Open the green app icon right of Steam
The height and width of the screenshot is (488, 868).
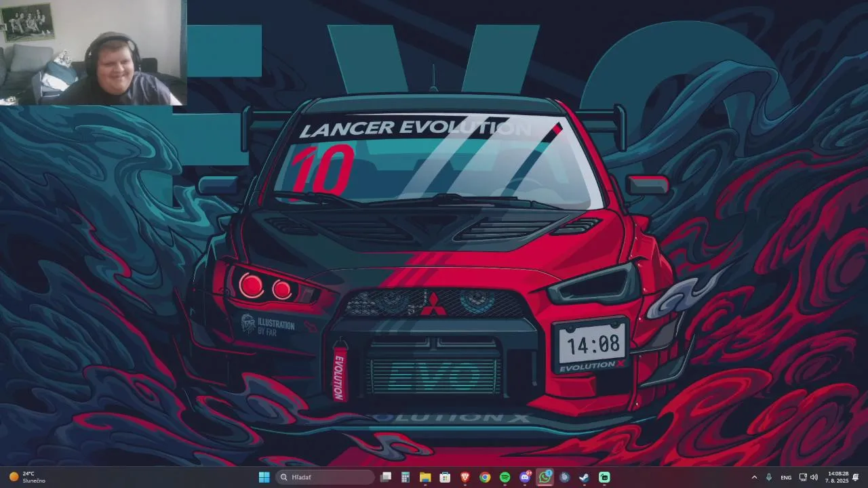[604, 477]
